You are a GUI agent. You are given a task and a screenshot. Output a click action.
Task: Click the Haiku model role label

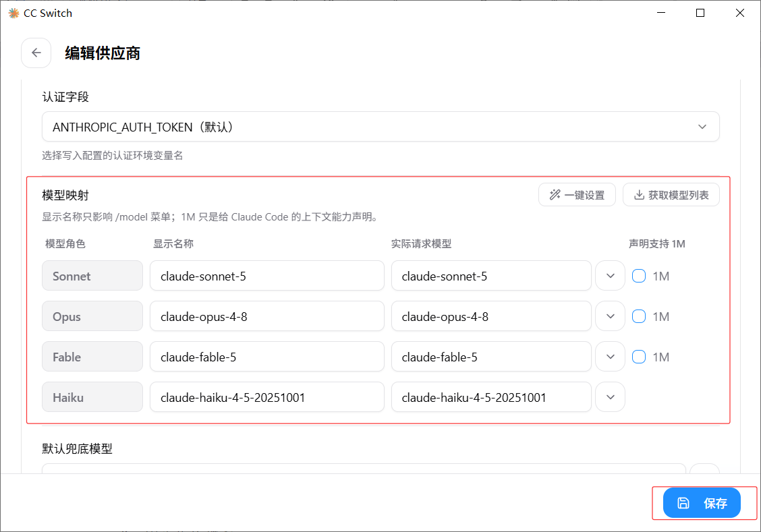pyautogui.click(x=92, y=397)
